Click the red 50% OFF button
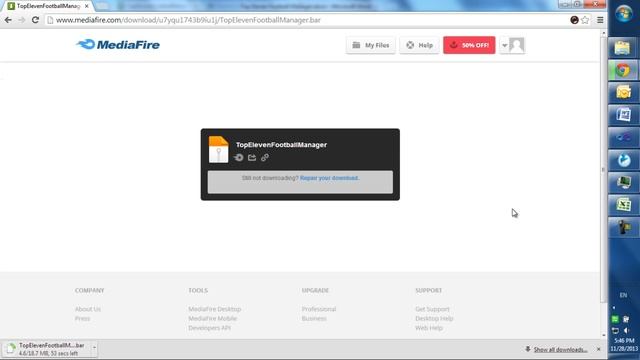This screenshot has width=640, height=360. (469, 45)
